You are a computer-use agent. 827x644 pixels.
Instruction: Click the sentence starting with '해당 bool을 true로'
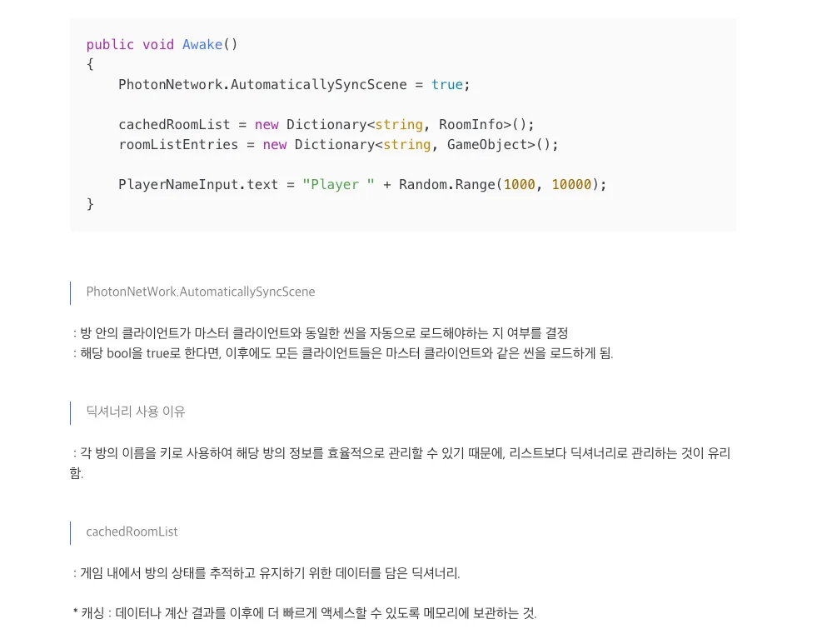(x=346, y=353)
